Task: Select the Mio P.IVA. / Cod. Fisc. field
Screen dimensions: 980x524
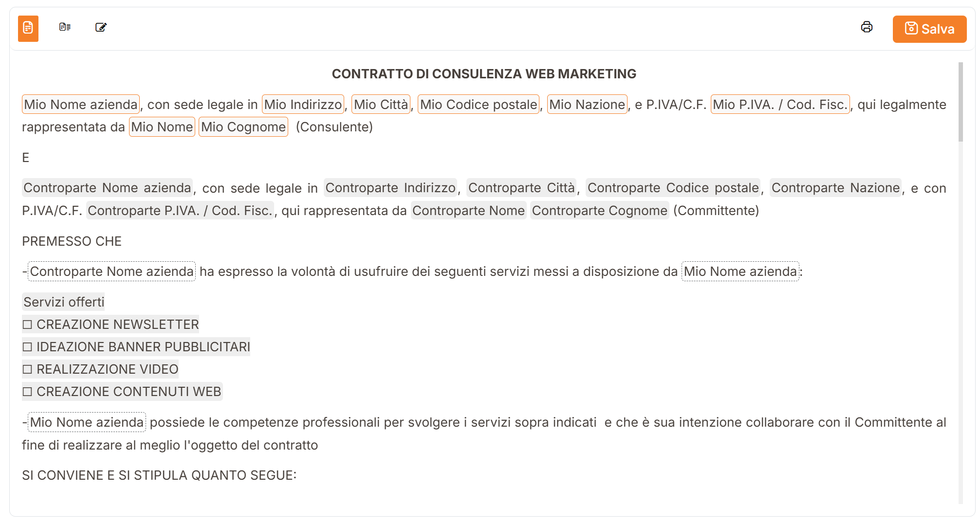Action: 780,104
